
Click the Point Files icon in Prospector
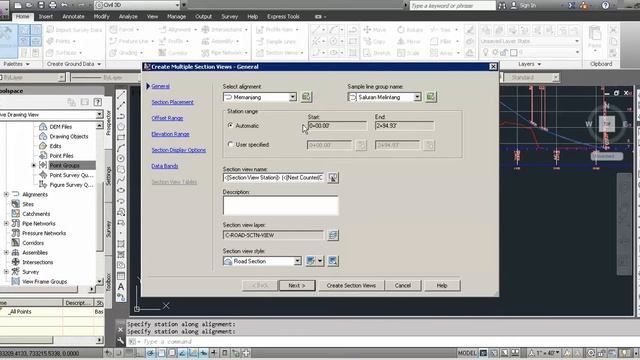tap(43, 156)
